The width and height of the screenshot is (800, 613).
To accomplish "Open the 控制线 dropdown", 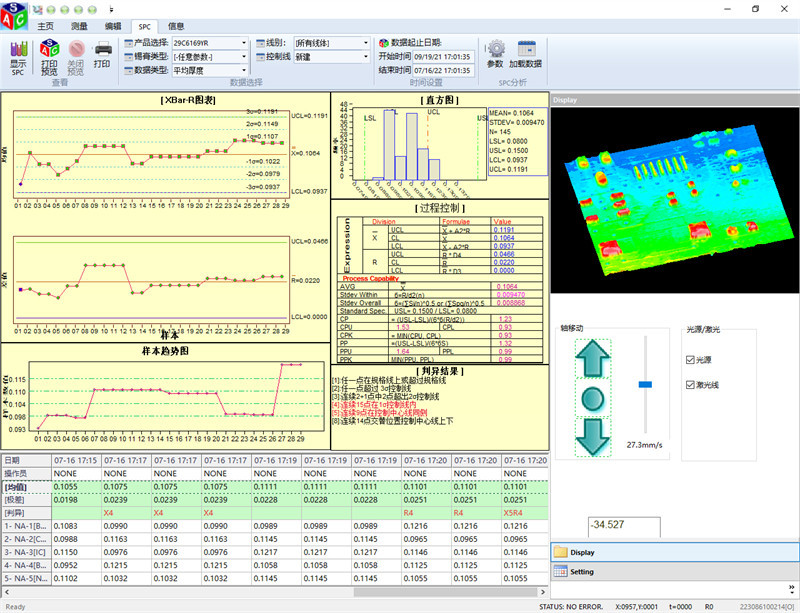I will tap(366, 57).
